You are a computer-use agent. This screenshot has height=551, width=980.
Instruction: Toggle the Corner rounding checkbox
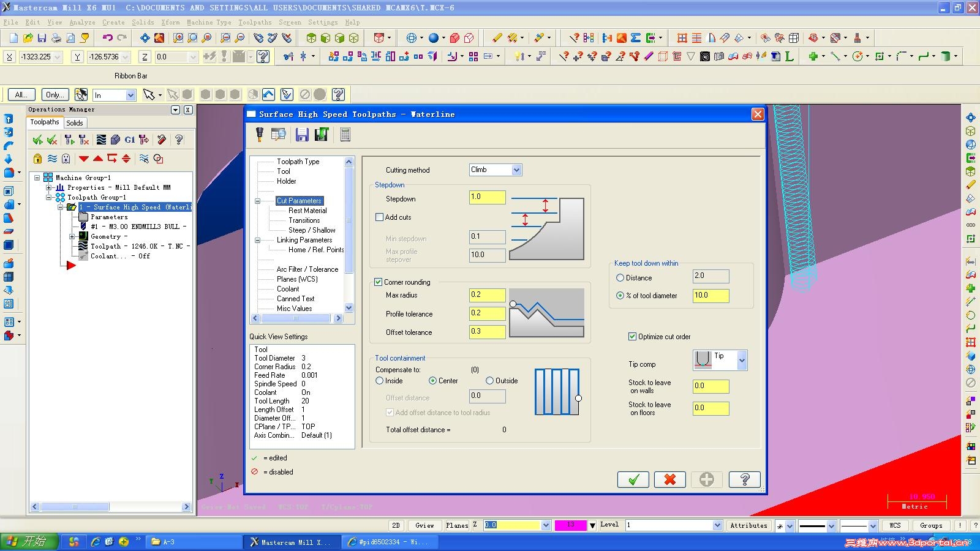click(379, 282)
